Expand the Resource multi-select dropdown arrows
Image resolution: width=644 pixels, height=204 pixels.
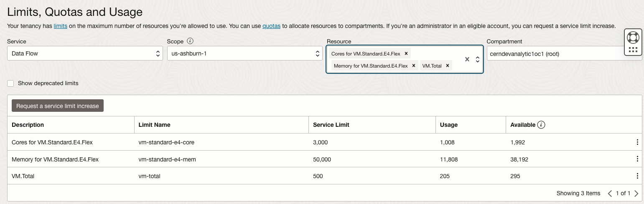click(477, 59)
